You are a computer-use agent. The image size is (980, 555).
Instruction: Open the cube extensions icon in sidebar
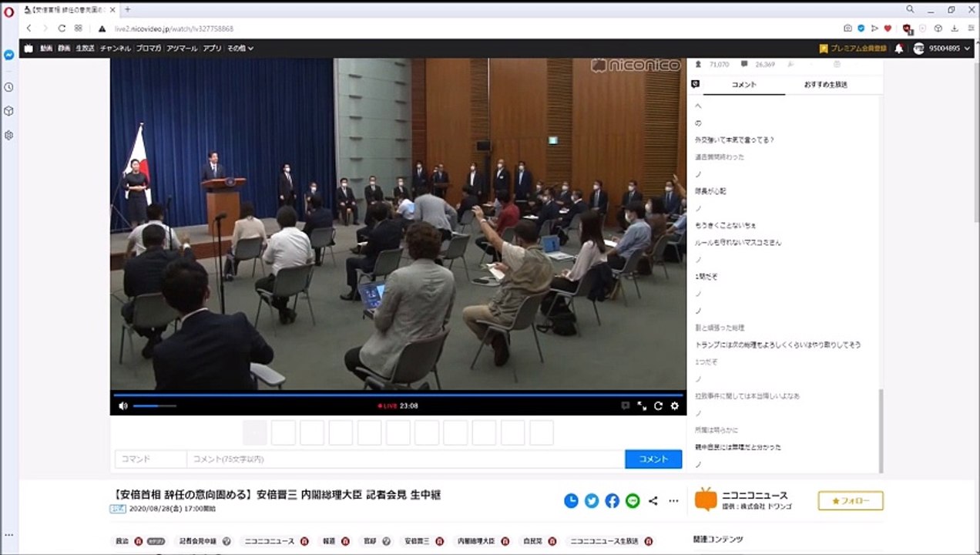pyautogui.click(x=8, y=111)
